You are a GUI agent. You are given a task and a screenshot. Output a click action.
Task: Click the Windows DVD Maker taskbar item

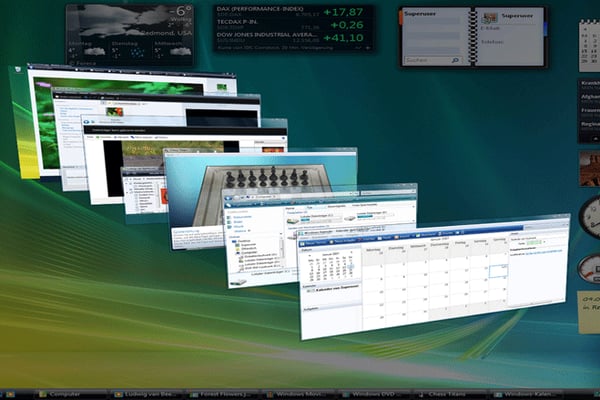[x=375, y=394]
